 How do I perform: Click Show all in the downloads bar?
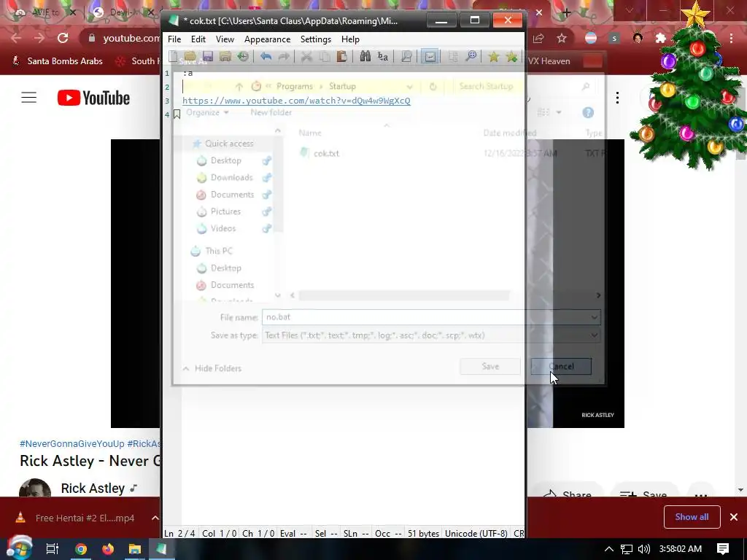point(692,517)
